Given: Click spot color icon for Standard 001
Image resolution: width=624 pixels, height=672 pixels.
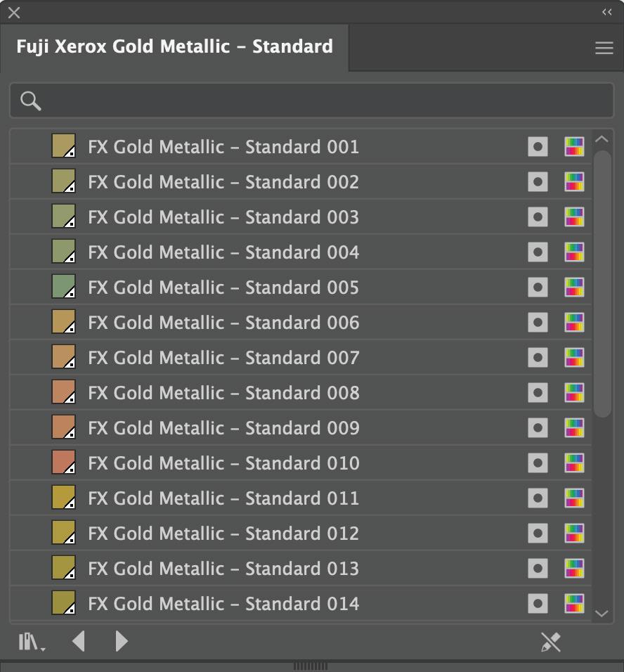Looking at the screenshot, I should pyautogui.click(x=538, y=147).
